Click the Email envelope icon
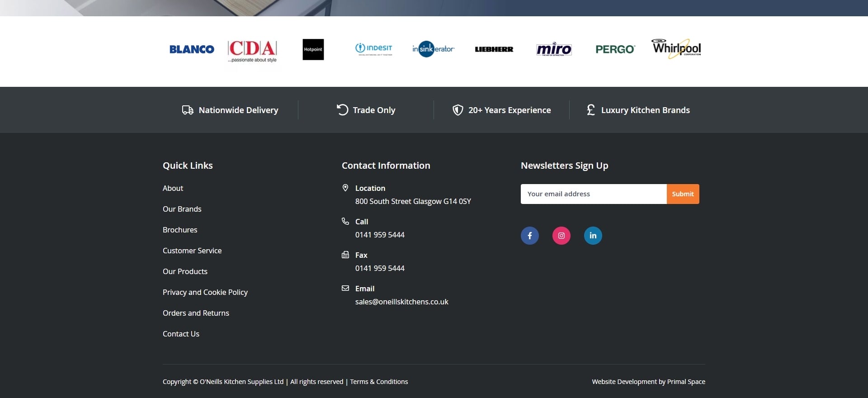The image size is (868, 398). pyautogui.click(x=345, y=288)
